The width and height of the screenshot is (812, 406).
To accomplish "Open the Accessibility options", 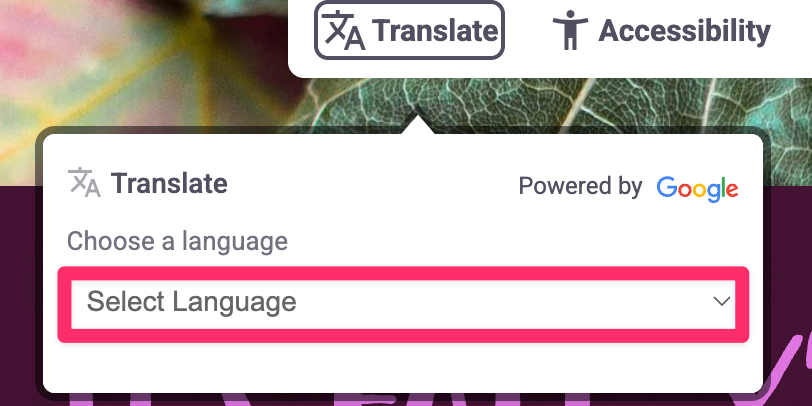I will click(662, 31).
